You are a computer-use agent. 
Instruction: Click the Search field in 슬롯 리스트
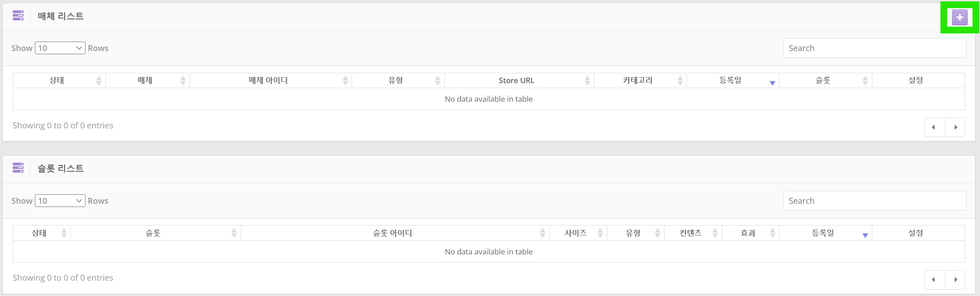click(x=874, y=201)
